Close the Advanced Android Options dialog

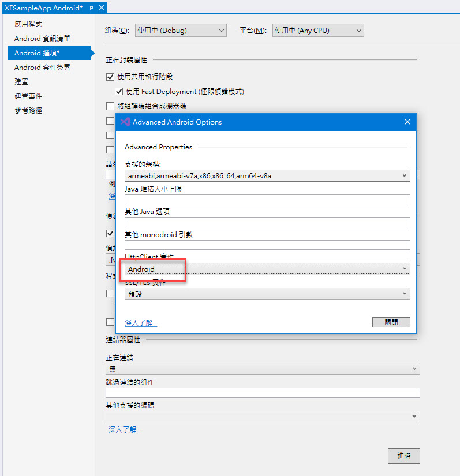pos(407,122)
